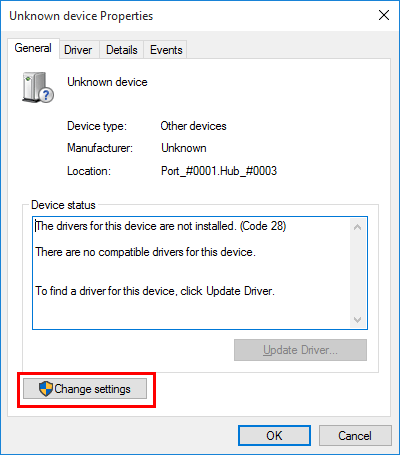Close the Unknown device Properties dialog

(384, 15)
